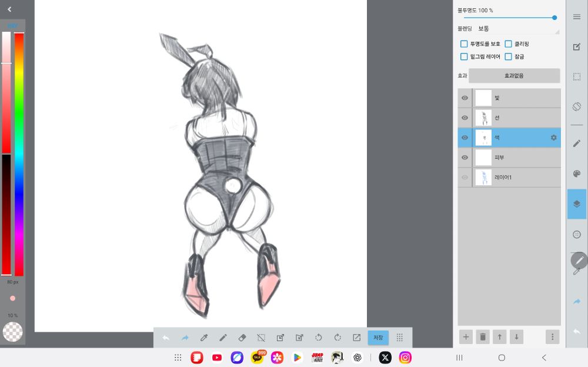588x367 pixels.
Task: Hide the 선 layer
Action: click(x=465, y=118)
